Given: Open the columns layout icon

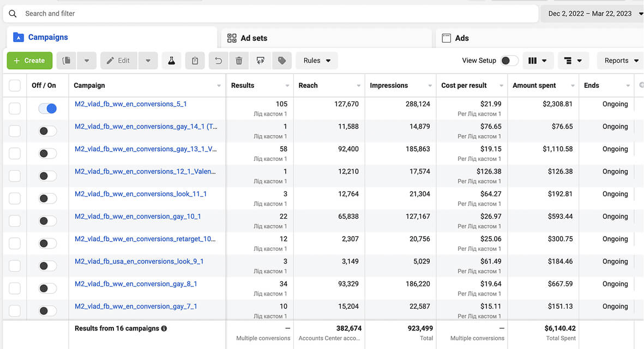Looking at the screenshot, I should [537, 61].
